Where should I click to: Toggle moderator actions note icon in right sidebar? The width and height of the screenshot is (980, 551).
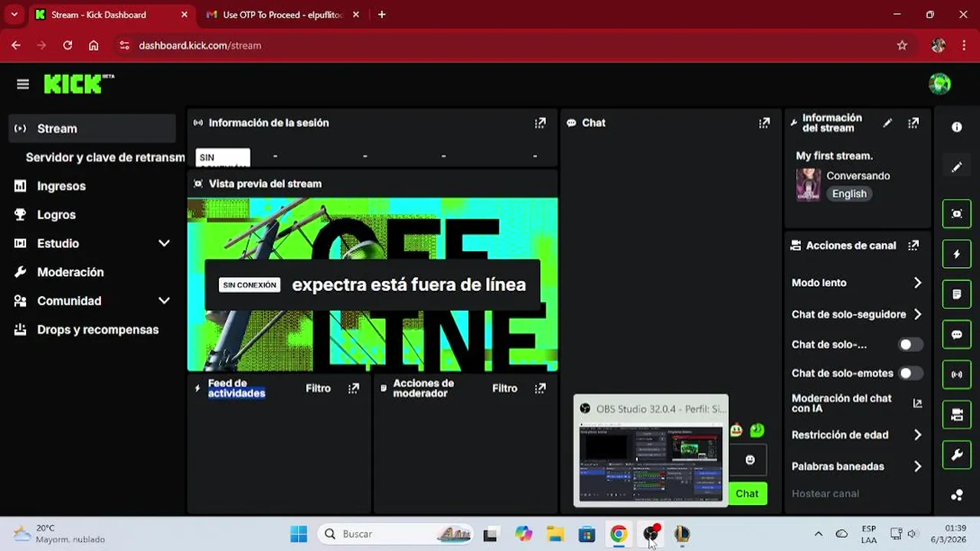[956, 294]
